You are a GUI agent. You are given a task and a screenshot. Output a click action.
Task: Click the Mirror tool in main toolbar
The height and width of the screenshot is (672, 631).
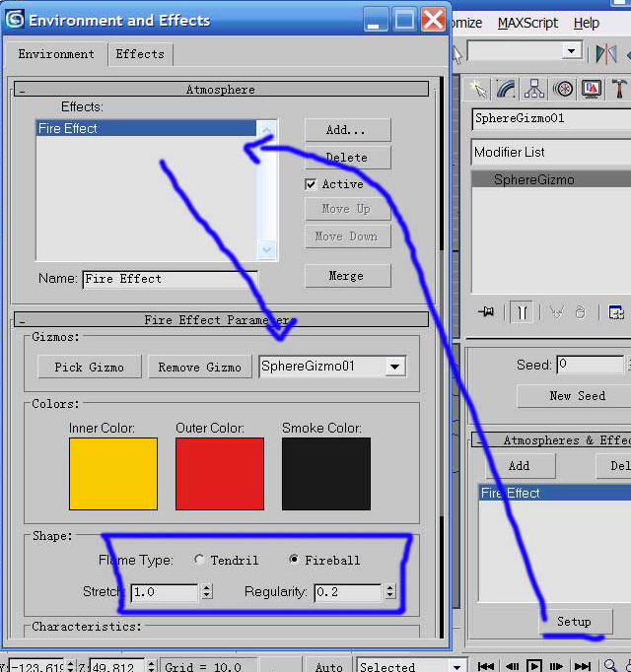pyautogui.click(x=606, y=54)
